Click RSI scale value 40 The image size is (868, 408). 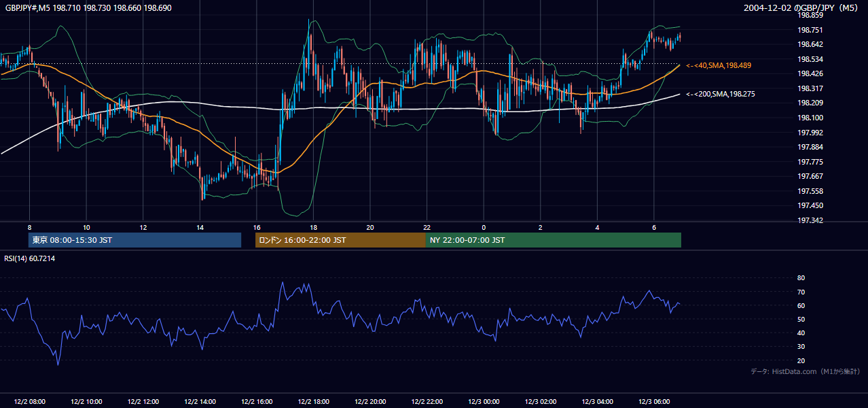(x=801, y=333)
